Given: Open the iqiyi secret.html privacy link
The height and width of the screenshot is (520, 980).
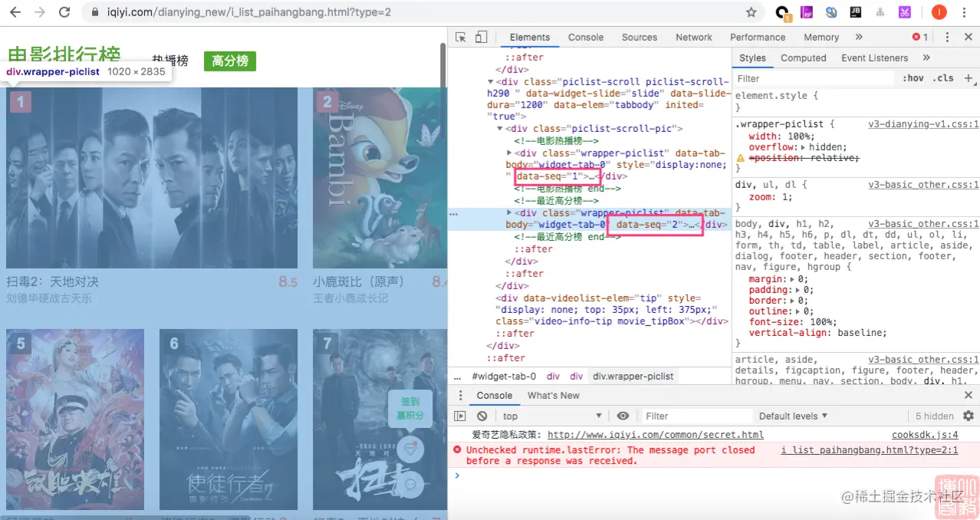Looking at the screenshot, I should 656,435.
